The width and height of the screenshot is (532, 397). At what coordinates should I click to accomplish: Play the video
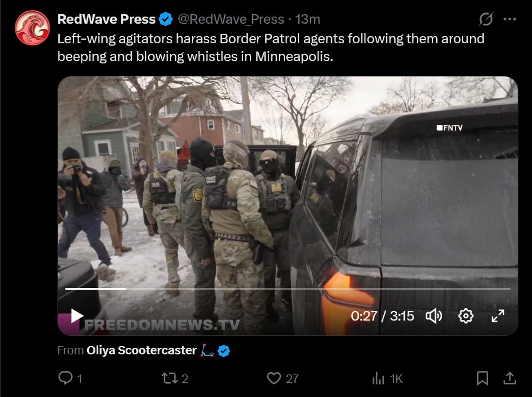[76, 316]
